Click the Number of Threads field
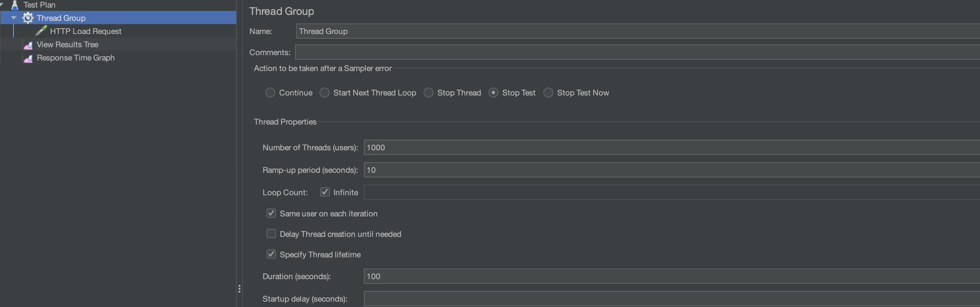 pos(672,147)
